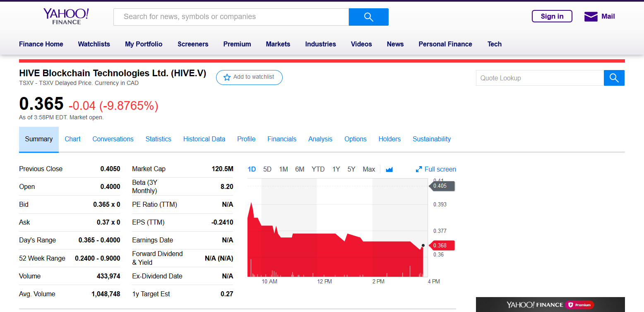Image resolution: width=644 pixels, height=312 pixels.
Task: Open the Markets navigation menu
Action: 278,44
